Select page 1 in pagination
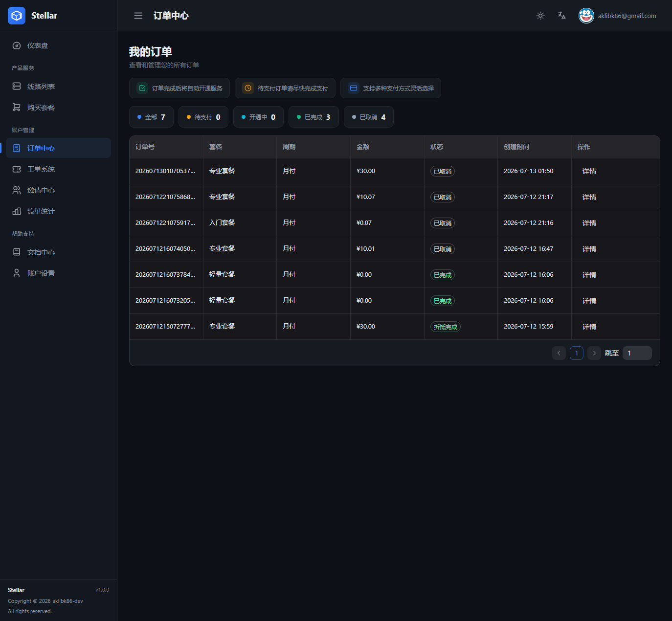 (577, 353)
